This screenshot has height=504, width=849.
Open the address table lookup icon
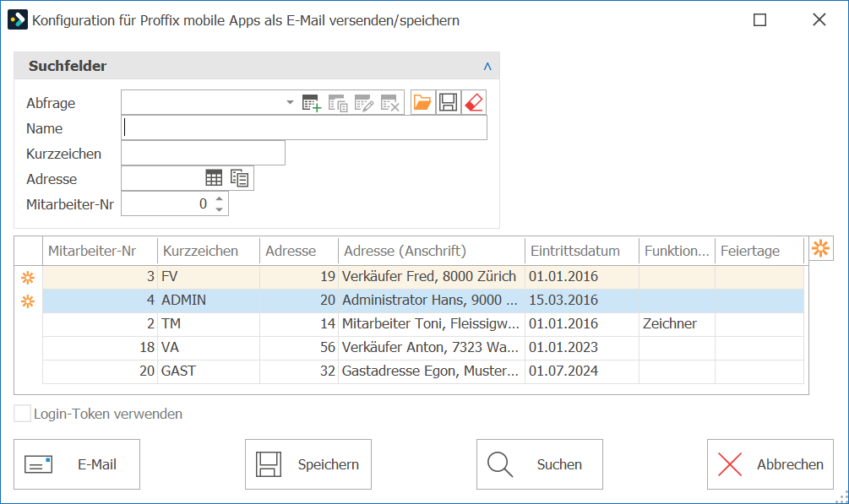click(214, 178)
